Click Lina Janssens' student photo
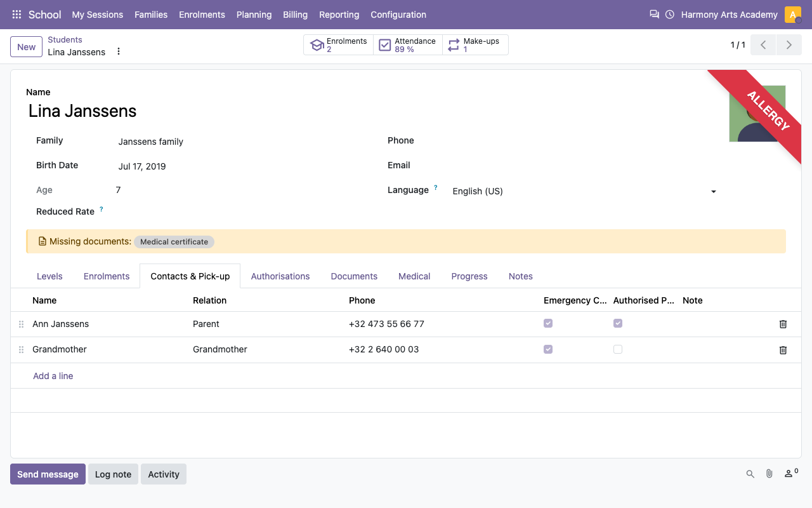This screenshot has width=812, height=508. pos(757,114)
